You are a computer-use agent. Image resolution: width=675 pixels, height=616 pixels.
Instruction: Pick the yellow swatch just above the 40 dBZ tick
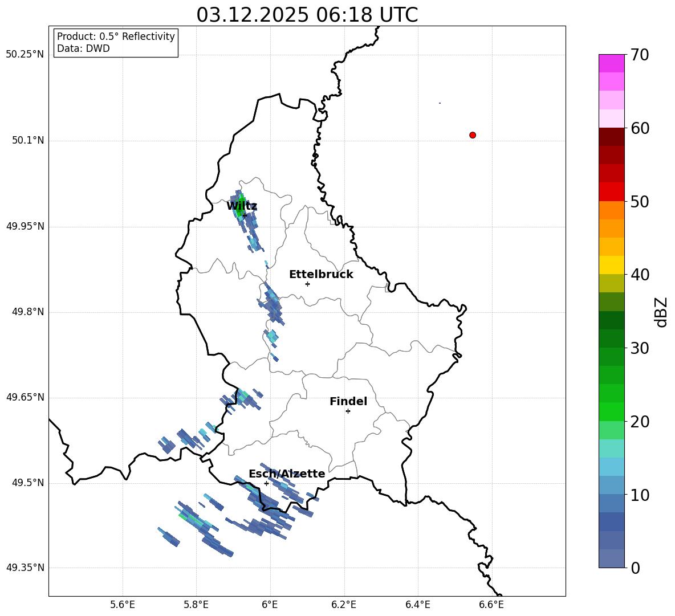[x=611, y=265]
